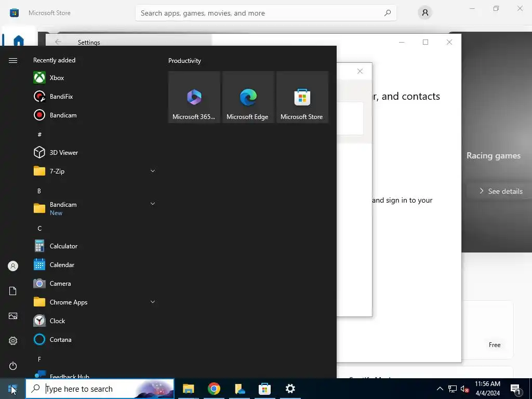Screen dimensions: 532x399
Task: Open Bandicam app under Recently added
Action: 95,115
